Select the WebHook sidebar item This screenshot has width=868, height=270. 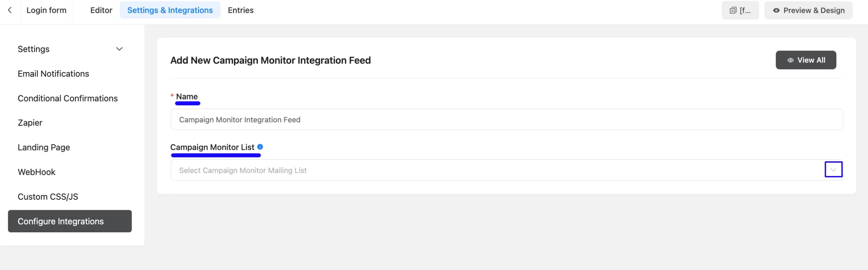point(36,172)
